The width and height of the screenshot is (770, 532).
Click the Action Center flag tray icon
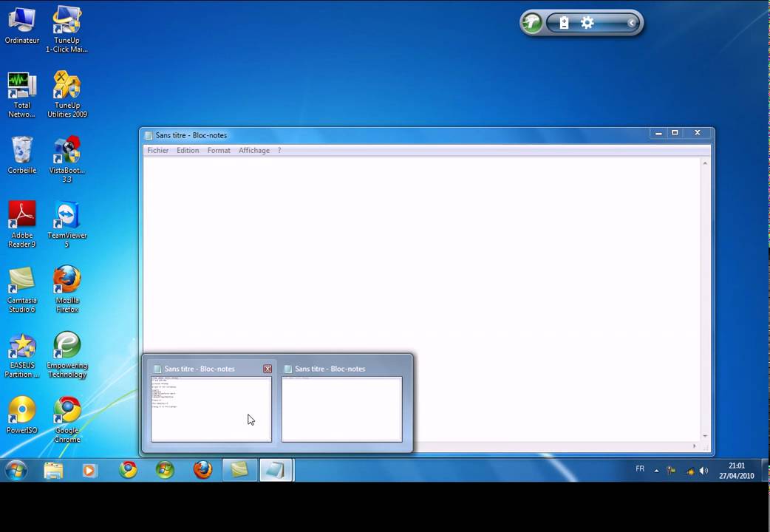coord(671,471)
